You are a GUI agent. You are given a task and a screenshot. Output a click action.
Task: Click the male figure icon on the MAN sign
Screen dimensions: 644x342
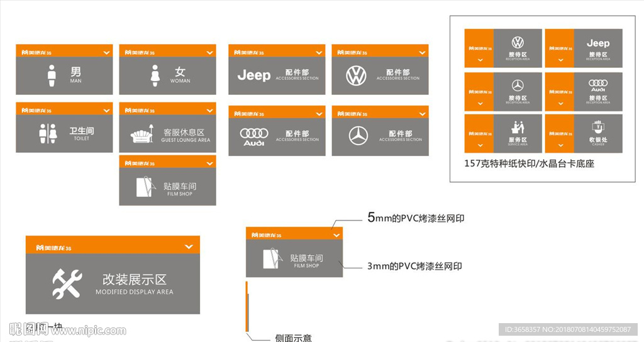click(52, 75)
